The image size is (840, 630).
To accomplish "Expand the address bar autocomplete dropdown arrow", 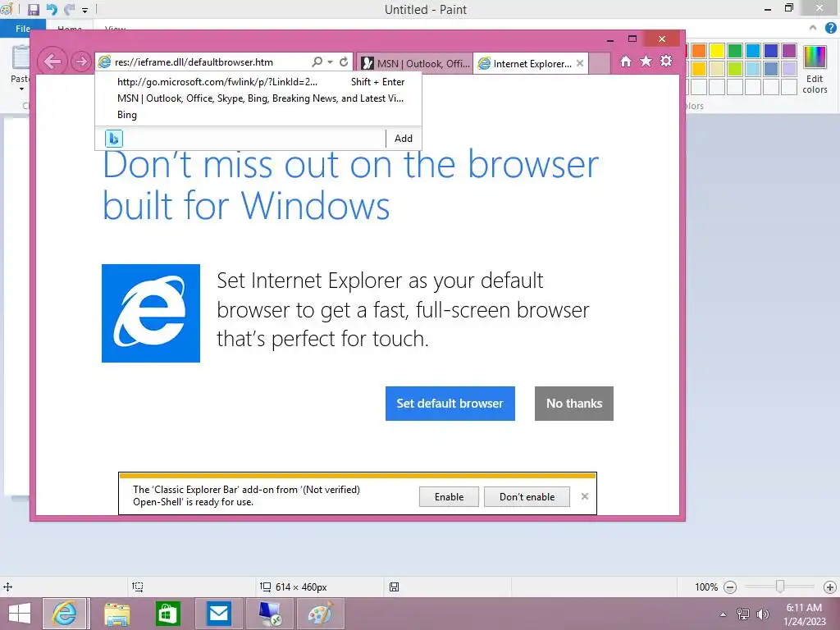I will [x=330, y=62].
